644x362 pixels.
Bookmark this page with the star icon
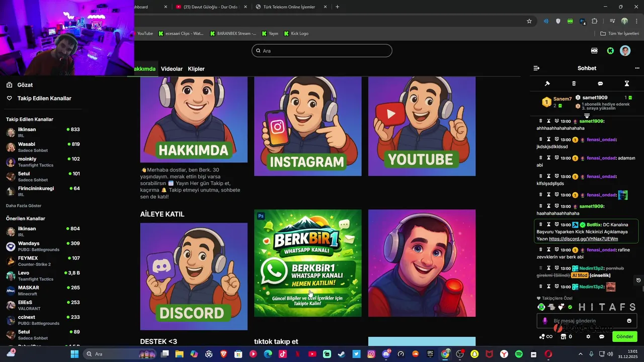(x=529, y=21)
